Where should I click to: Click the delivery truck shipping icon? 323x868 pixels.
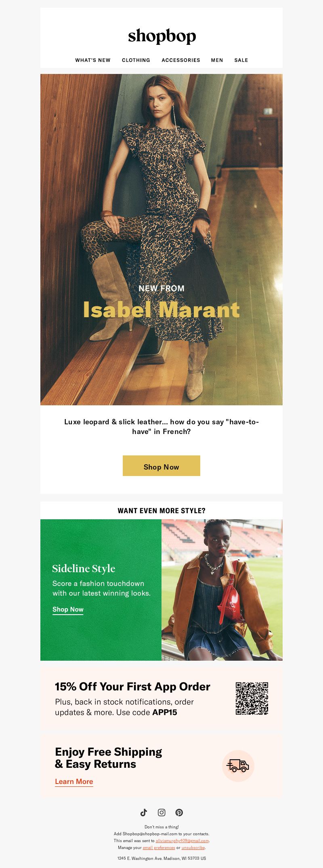point(238,766)
